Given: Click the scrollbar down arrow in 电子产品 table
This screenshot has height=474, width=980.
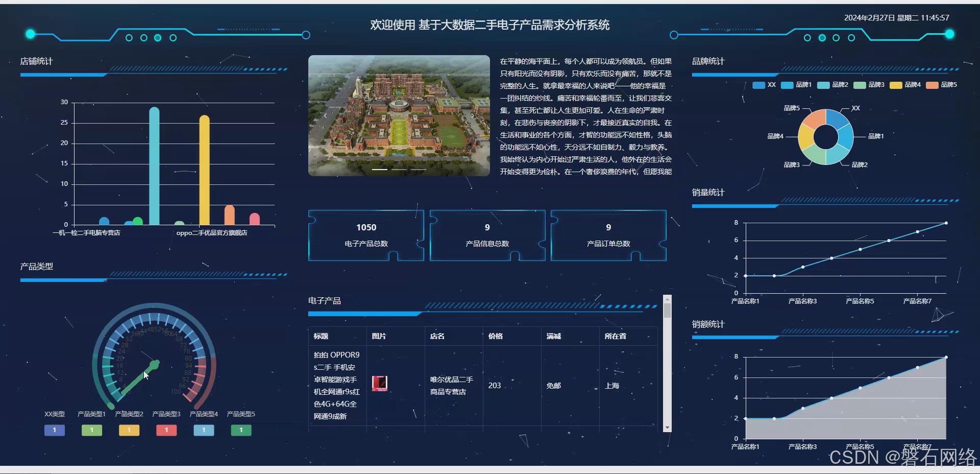Looking at the screenshot, I should point(668,428).
